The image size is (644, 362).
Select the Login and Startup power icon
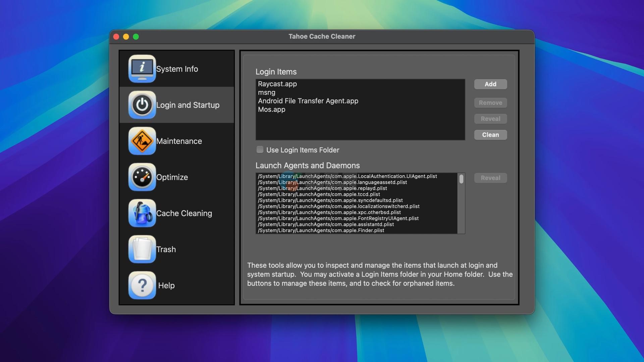pyautogui.click(x=142, y=105)
